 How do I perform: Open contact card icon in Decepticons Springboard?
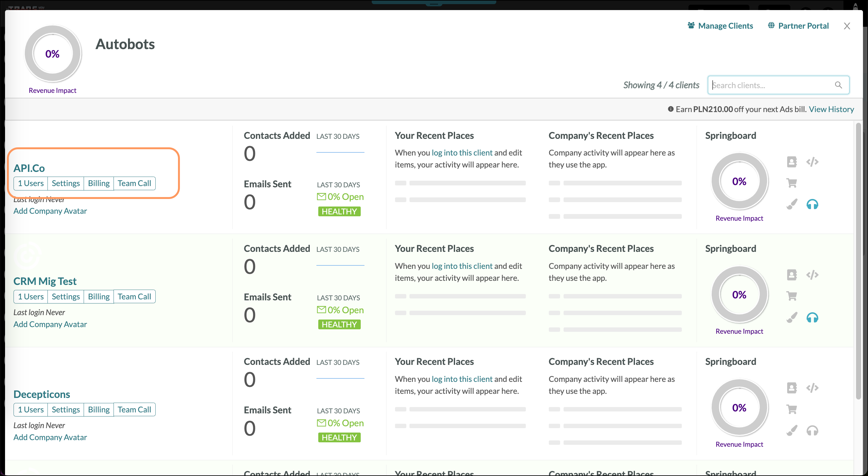pyautogui.click(x=792, y=388)
